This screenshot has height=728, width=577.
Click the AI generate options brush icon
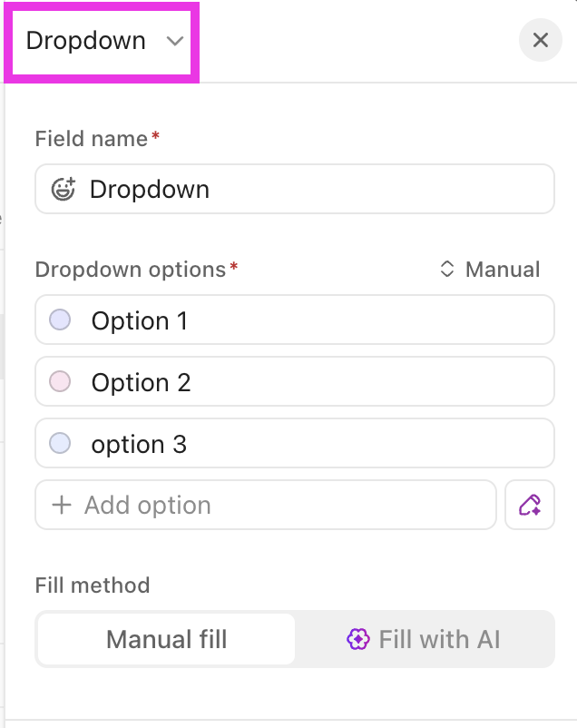pyautogui.click(x=530, y=505)
